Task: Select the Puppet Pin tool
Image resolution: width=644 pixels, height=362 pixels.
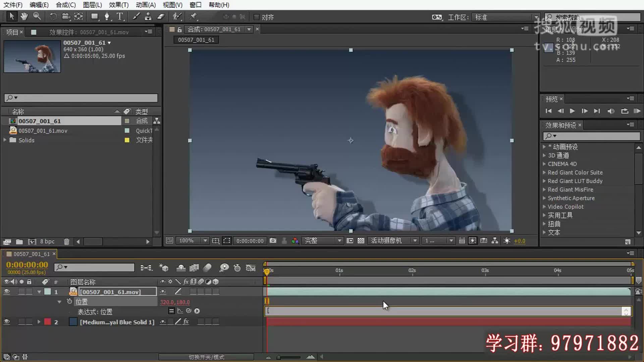Action: [x=193, y=16]
